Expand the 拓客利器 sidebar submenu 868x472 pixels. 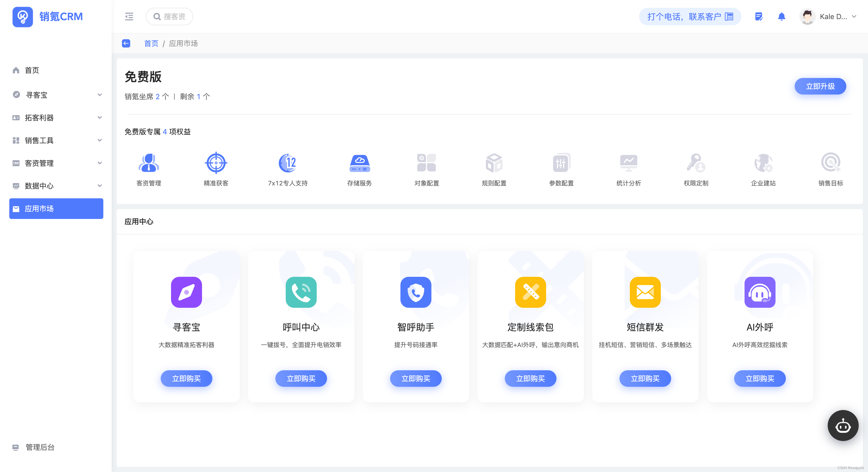(x=56, y=117)
